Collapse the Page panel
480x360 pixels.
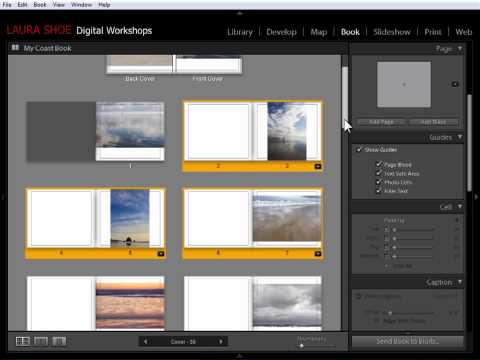[460, 49]
